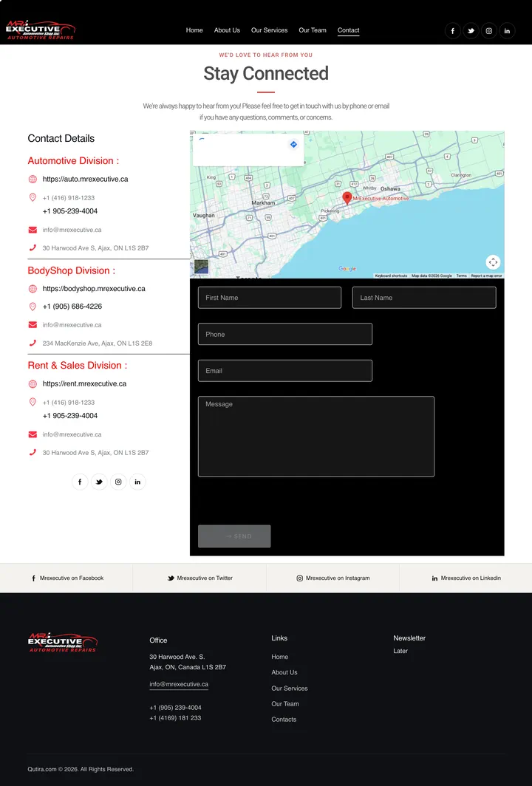Click footer Our Services link
Image resolution: width=532 pixels, height=786 pixels.
[x=290, y=688]
